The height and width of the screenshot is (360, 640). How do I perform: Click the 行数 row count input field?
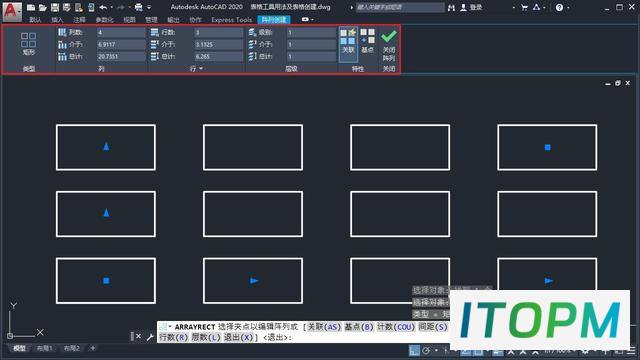pyautogui.click(x=219, y=32)
